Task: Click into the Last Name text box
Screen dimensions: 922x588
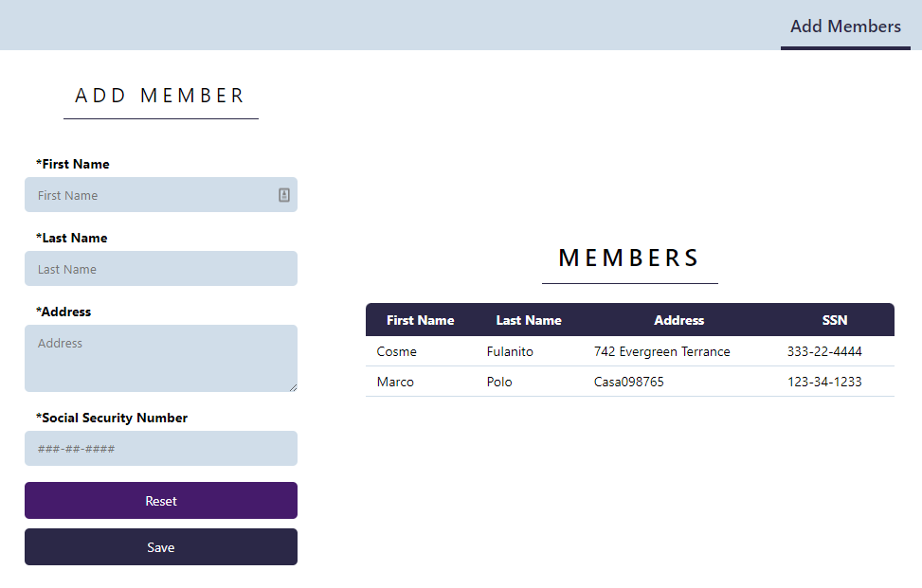Action: [x=161, y=269]
